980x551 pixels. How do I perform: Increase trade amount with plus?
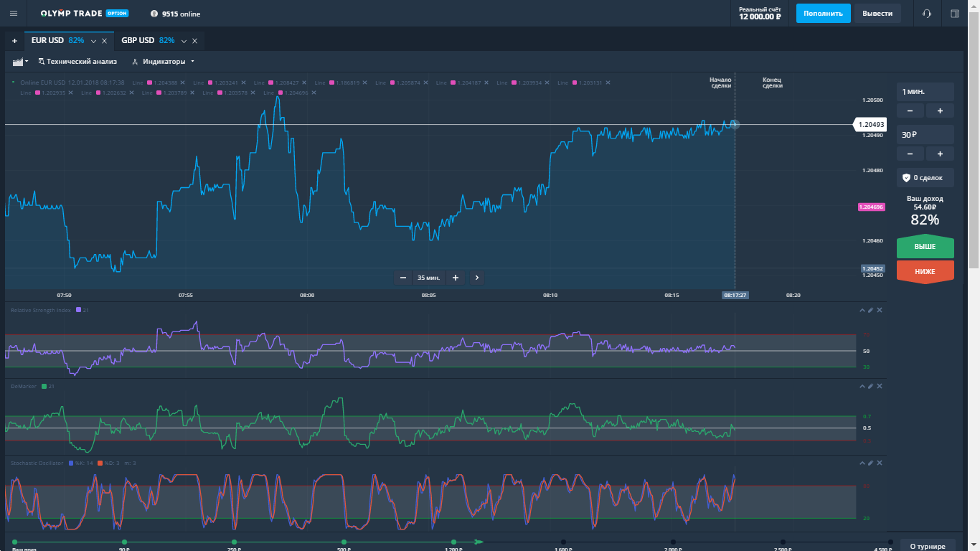[940, 154]
